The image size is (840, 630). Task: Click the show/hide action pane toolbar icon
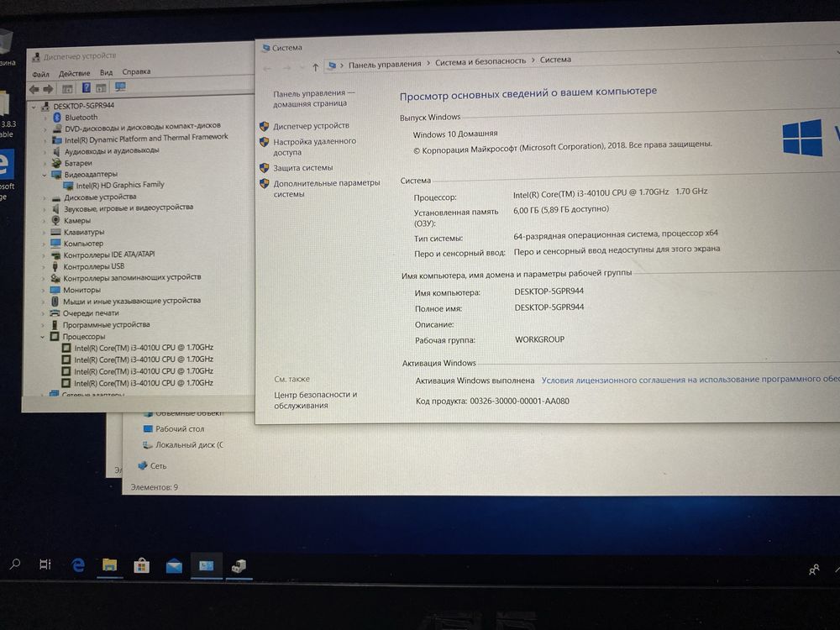coord(102,87)
